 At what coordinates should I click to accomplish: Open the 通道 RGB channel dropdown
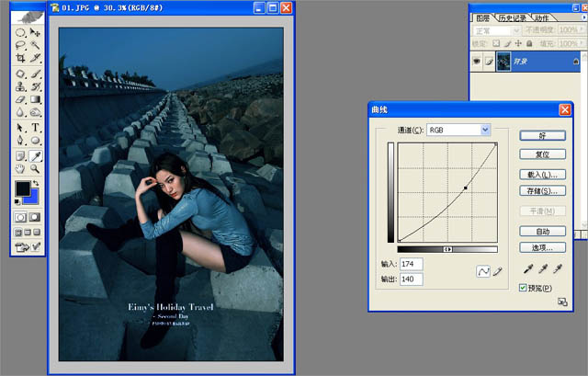[485, 130]
